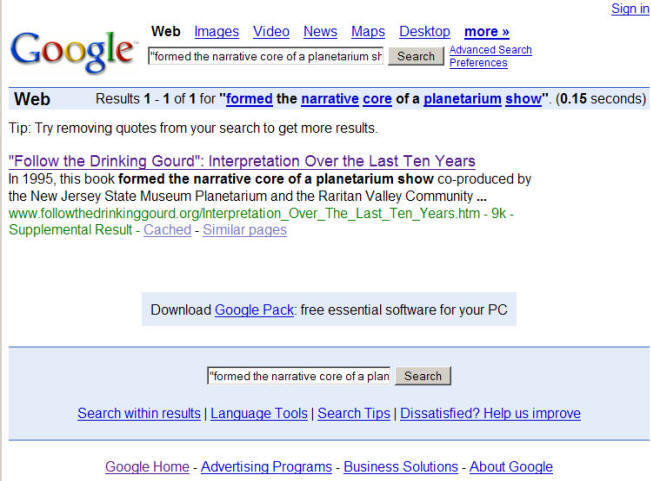The width and height of the screenshot is (651, 481).
Task: Open Business Solutions
Action: [401, 466]
